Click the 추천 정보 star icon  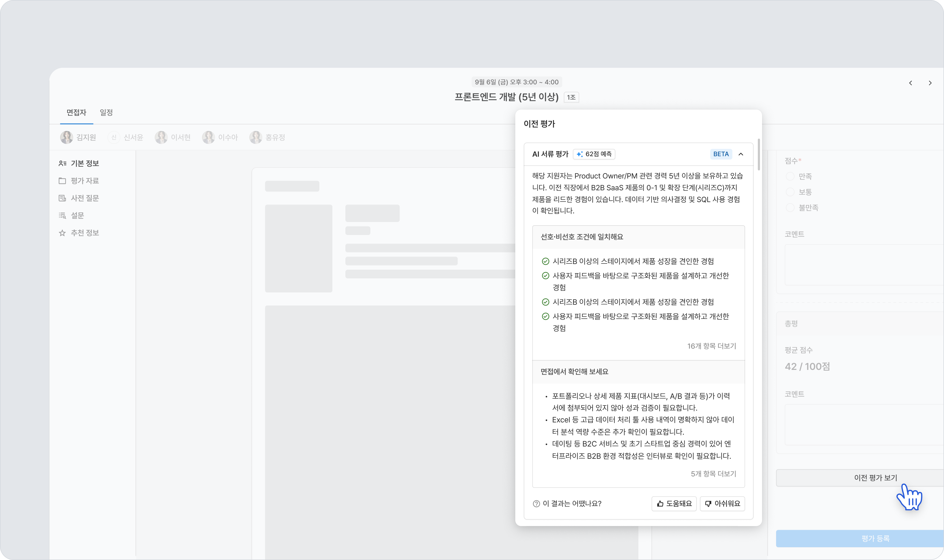click(x=62, y=233)
